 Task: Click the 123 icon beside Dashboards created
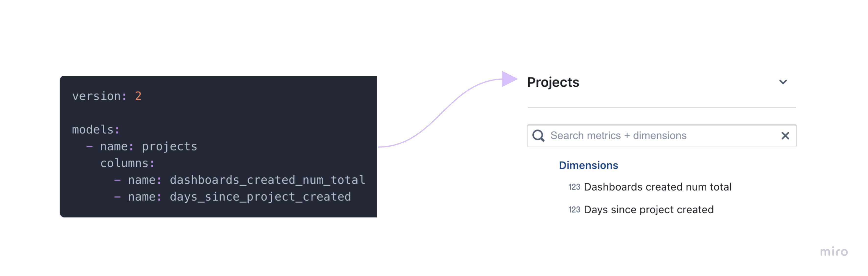pos(574,187)
